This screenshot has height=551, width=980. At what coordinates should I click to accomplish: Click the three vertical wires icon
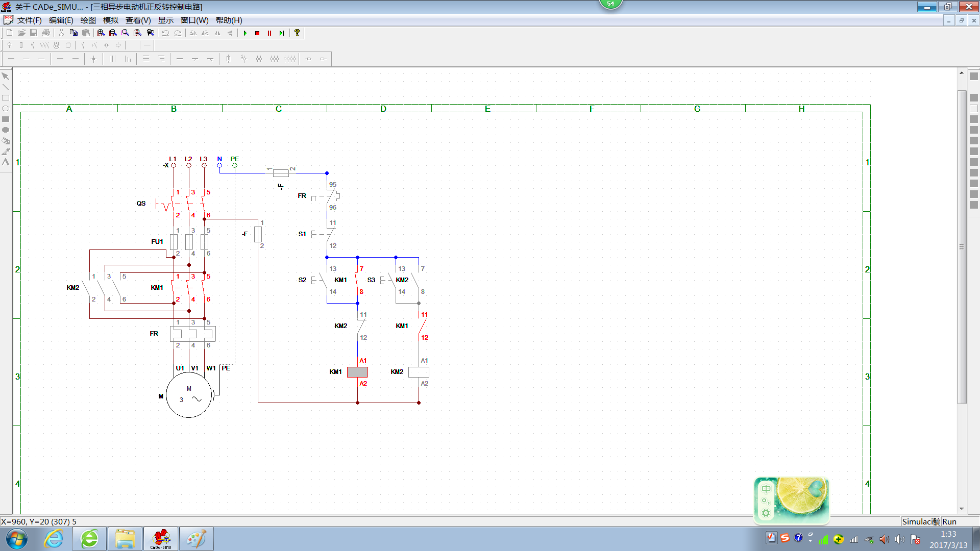[112, 59]
